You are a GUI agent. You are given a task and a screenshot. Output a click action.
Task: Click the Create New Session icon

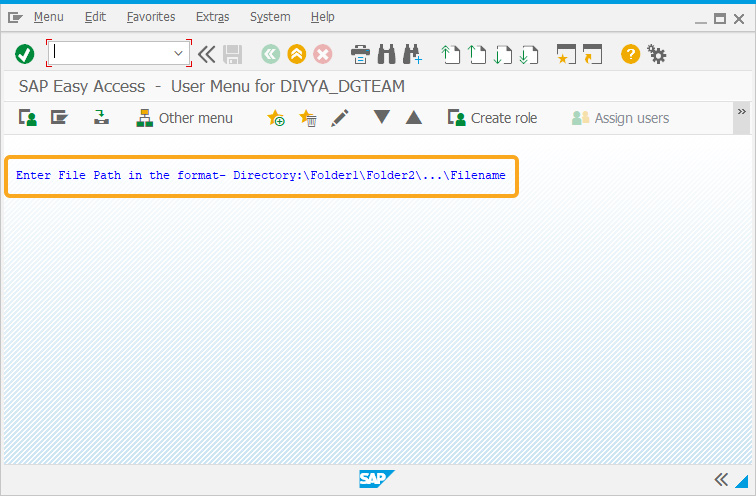click(566, 54)
